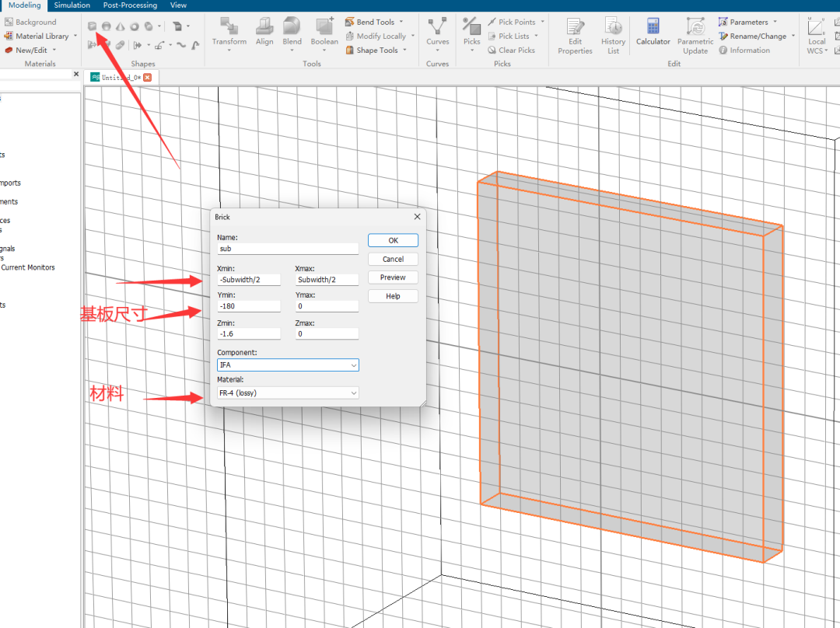
Task: Click the Ymax input field
Action: click(x=327, y=306)
